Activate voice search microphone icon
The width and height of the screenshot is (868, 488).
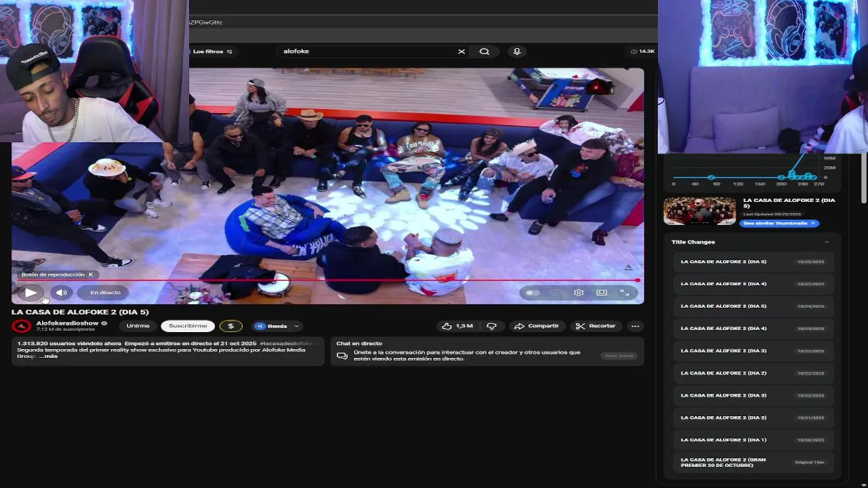pyautogui.click(x=517, y=52)
